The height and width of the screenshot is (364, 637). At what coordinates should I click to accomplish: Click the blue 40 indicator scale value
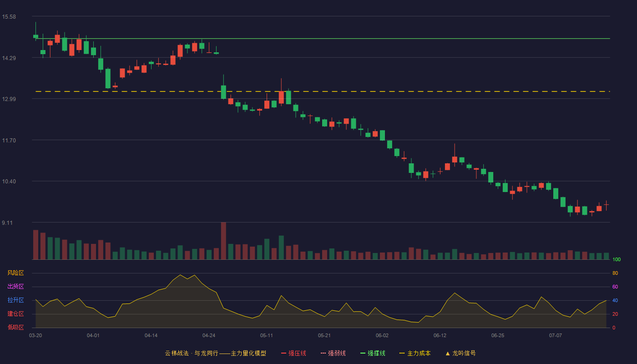coord(615,300)
